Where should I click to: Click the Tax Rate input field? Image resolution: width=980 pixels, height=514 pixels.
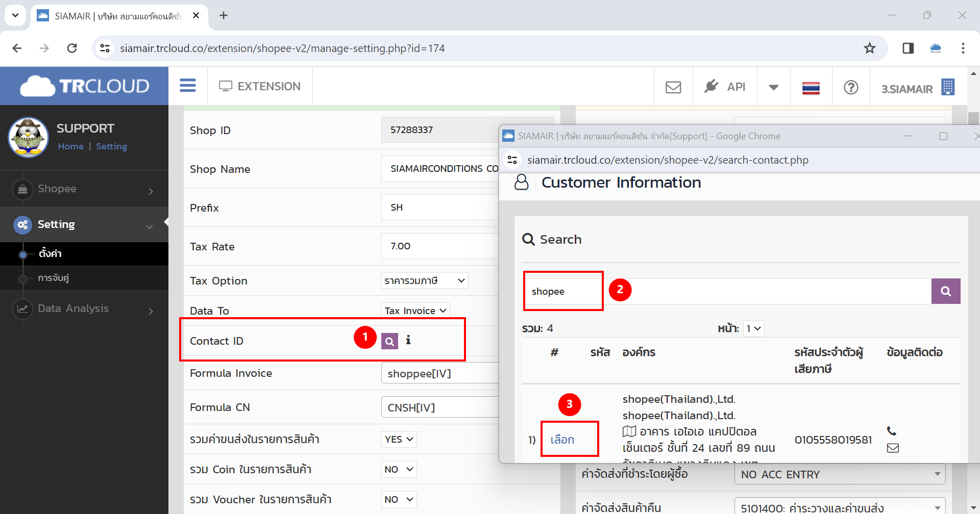[440, 246]
